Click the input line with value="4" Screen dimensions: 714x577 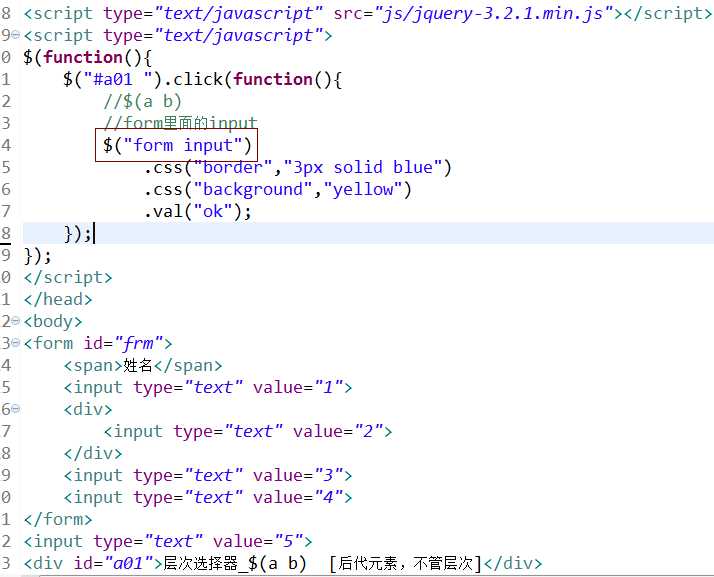(x=208, y=497)
